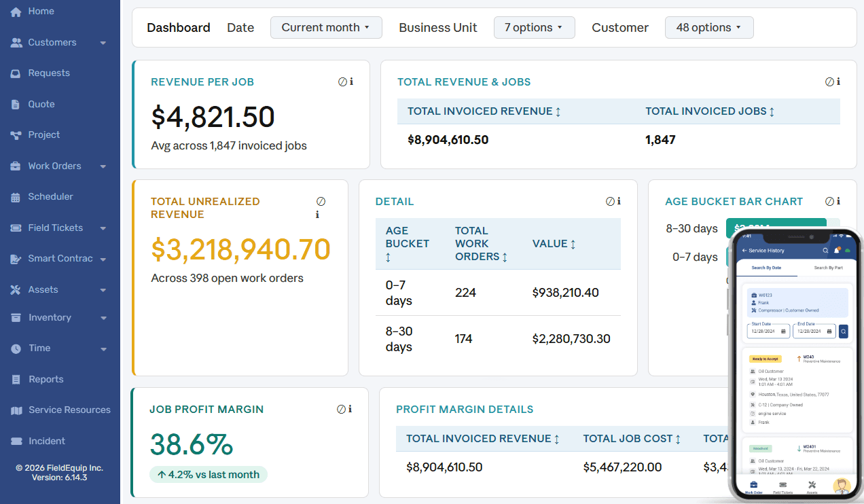Screen dimensions: 864x504
Task: Expand the Work Orders submenu arrow
Action: click(103, 166)
